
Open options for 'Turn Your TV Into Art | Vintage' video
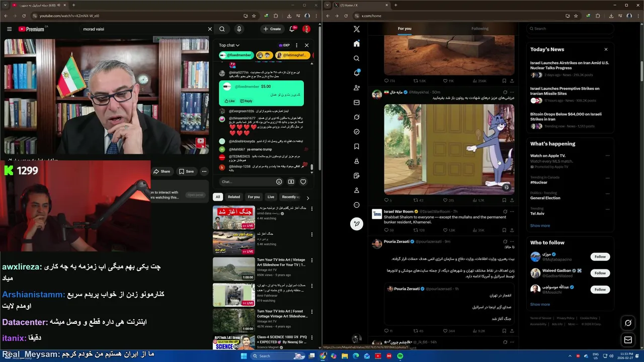click(311, 260)
